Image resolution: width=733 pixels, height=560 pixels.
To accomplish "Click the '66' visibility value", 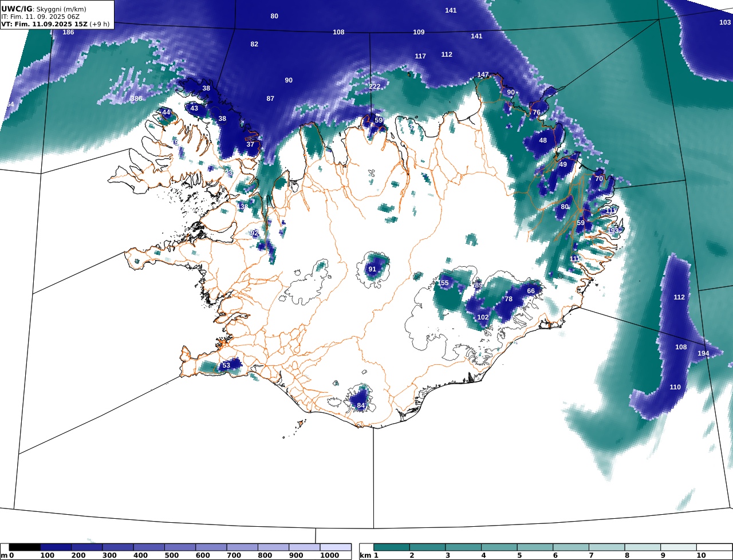I will (531, 291).
